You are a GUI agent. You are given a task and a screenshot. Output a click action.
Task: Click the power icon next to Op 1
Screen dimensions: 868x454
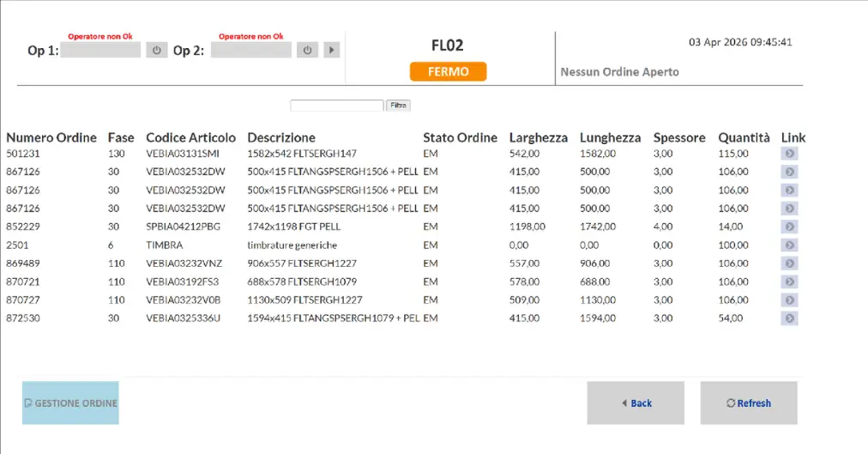157,51
